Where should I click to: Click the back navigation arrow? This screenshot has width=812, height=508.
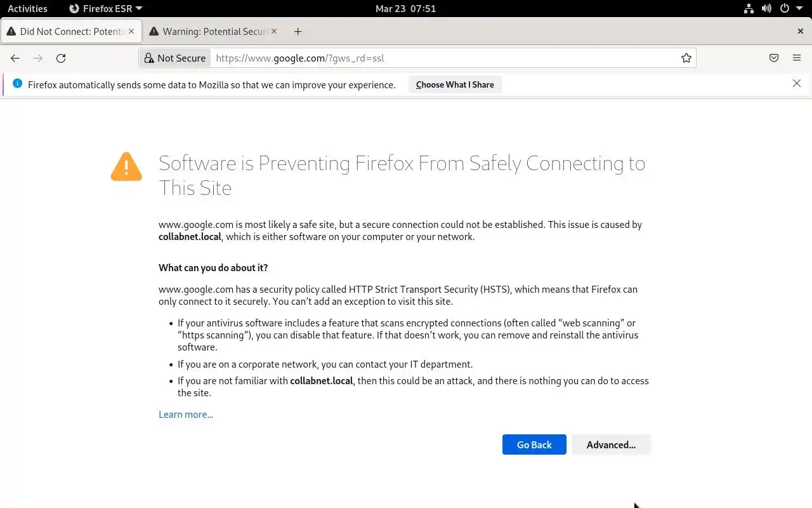[15, 58]
